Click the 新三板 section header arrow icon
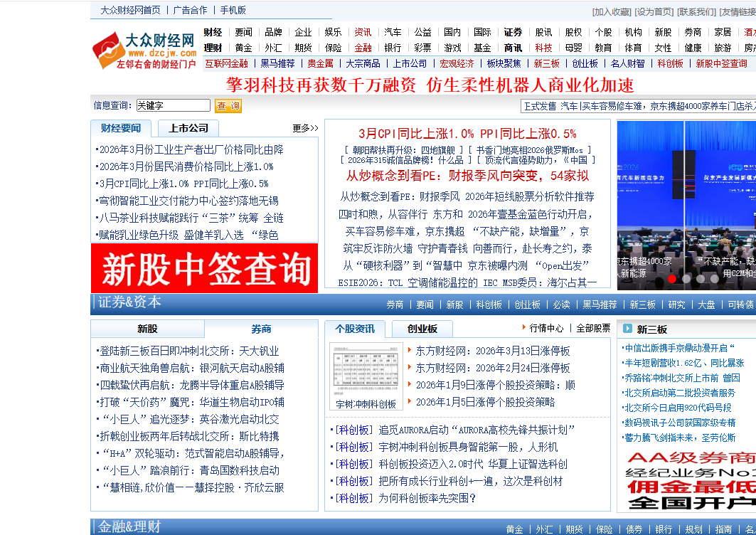756x535 pixels. (627, 329)
